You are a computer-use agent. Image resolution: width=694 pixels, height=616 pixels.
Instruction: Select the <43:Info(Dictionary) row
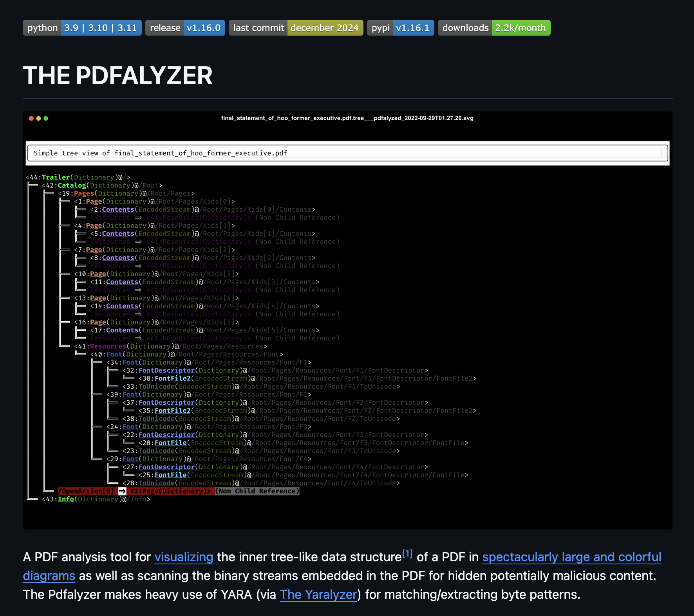96,499
